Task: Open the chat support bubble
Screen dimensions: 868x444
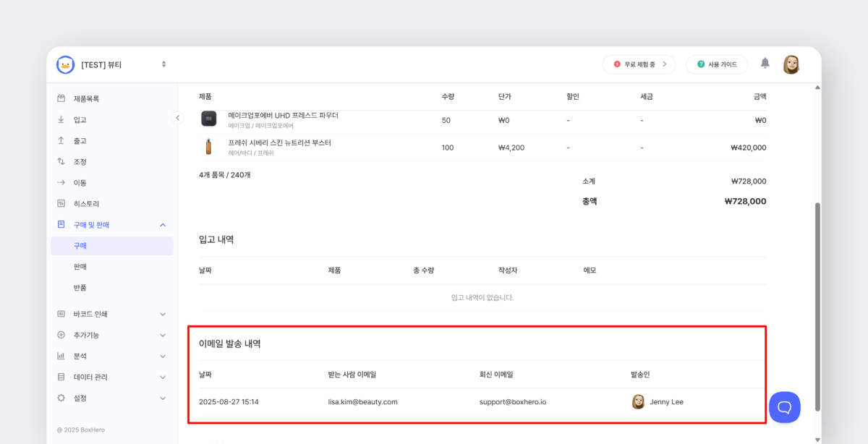Action: point(785,407)
